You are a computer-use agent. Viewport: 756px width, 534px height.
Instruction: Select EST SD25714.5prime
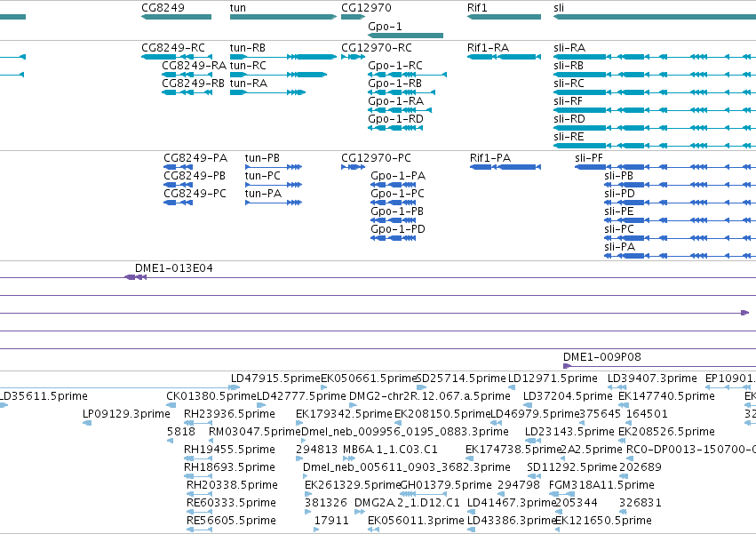pos(421,387)
